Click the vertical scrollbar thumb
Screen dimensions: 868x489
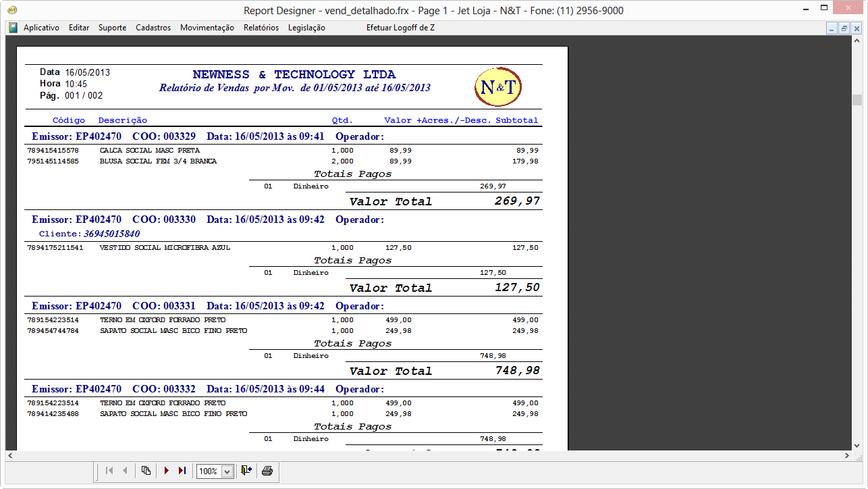pyautogui.click(x=857, y=100)
